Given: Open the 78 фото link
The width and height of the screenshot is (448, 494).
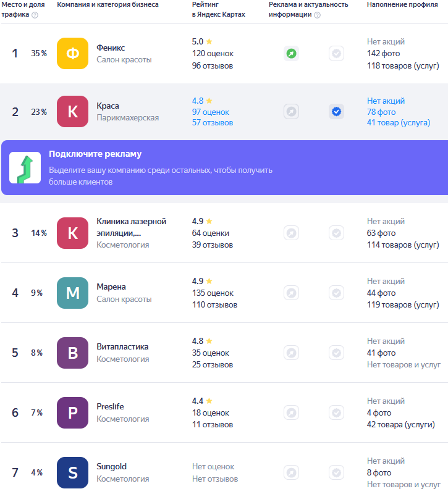Looking at the screenshot, I should coord(381,112).
